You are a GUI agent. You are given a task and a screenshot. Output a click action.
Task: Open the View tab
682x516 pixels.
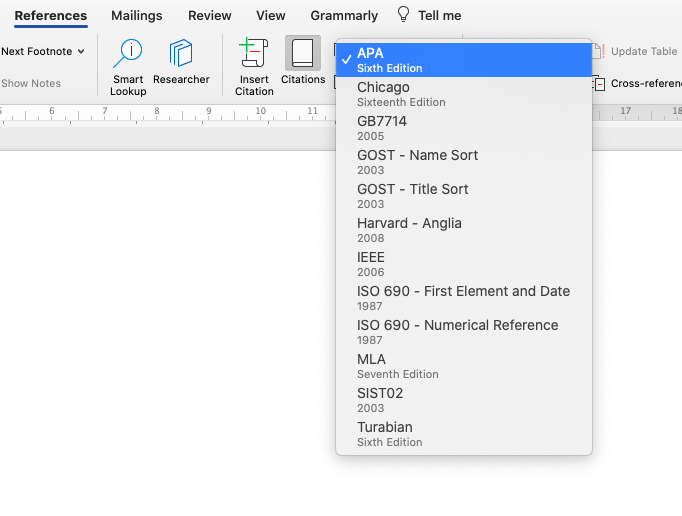tap(271, 16)
